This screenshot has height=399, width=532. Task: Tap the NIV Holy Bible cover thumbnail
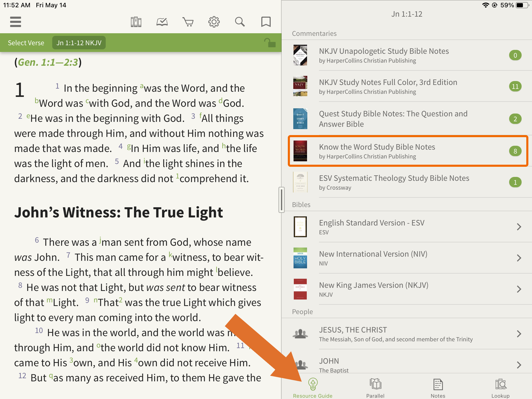(300, 258)
